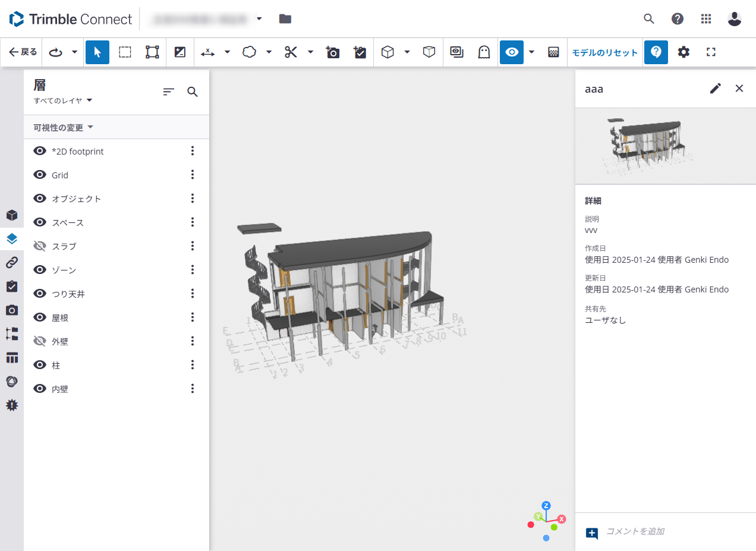This screenshot has height=551, width=756.
Task: Go back with the 戻る button
Action: point(23,52)
